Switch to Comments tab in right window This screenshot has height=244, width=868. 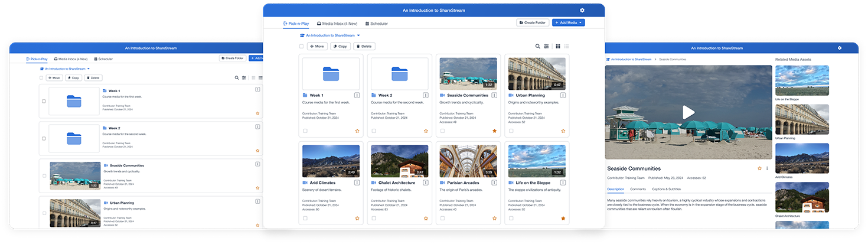[x=638, y=189]
